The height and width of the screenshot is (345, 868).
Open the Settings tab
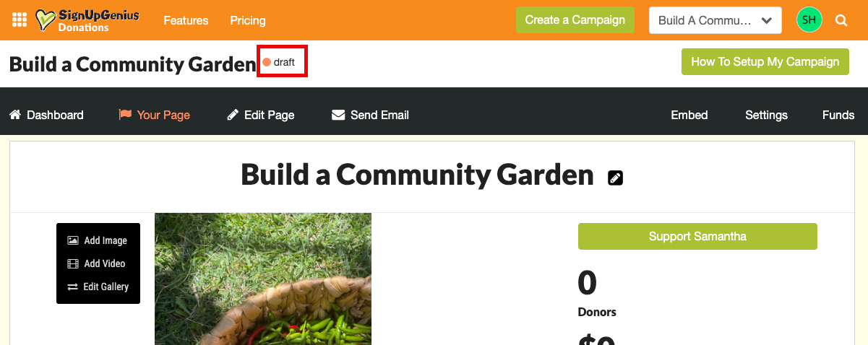[x=766, y=115]
